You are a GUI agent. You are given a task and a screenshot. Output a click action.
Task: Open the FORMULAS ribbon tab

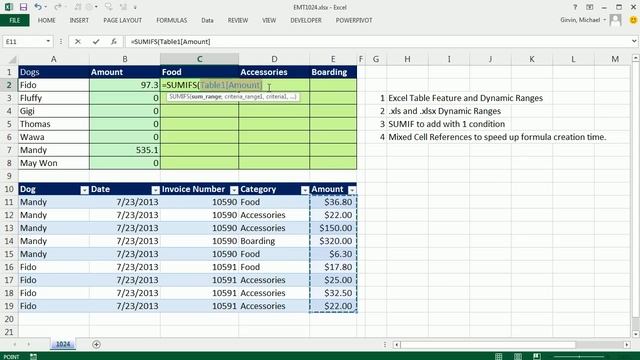(x=171, y=20)
